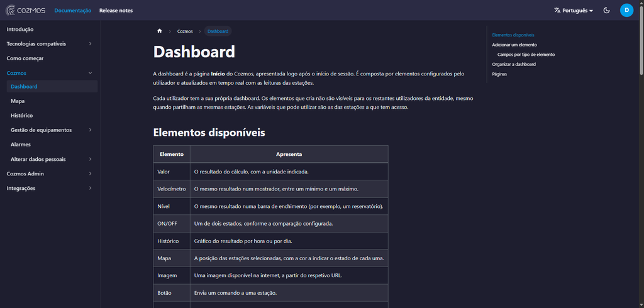Click the Mapa table cell

click(172, 258)
